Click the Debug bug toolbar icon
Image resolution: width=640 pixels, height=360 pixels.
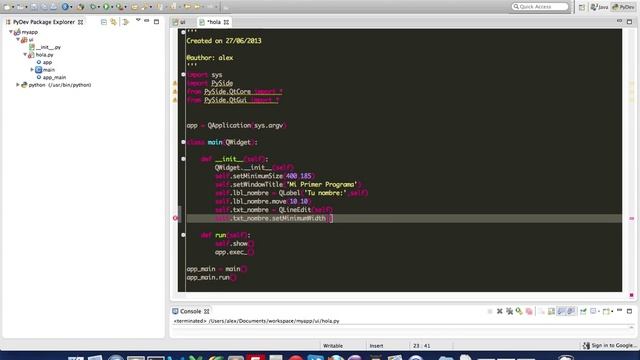click(93, 7)
